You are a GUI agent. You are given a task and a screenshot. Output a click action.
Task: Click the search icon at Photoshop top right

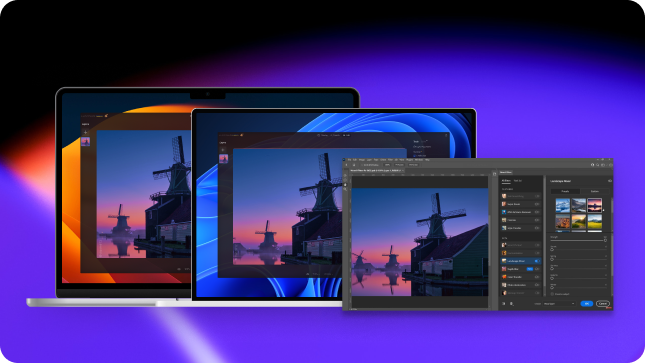[598, 165]
